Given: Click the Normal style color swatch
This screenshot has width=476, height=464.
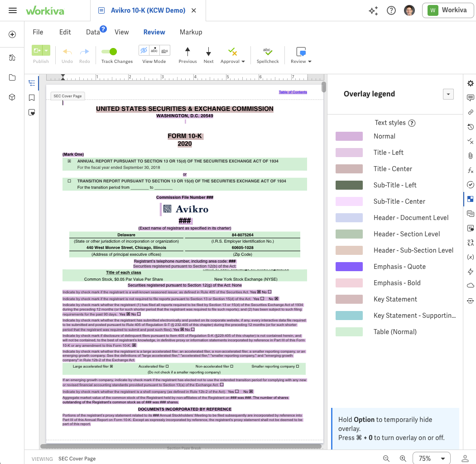Looking at the screenshot, I should tap(349, 136).
